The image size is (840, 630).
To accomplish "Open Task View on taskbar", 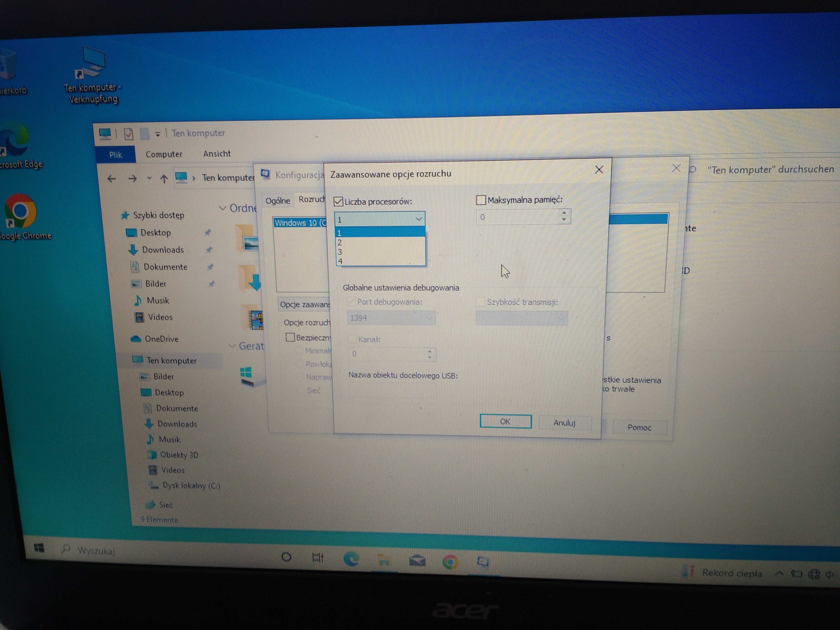I will (317, 558).
